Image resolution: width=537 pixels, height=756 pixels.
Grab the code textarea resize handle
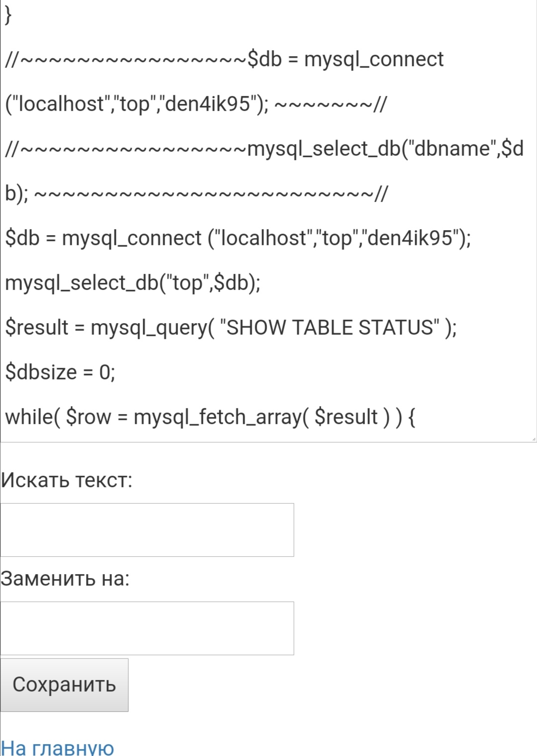click(534, 439)
